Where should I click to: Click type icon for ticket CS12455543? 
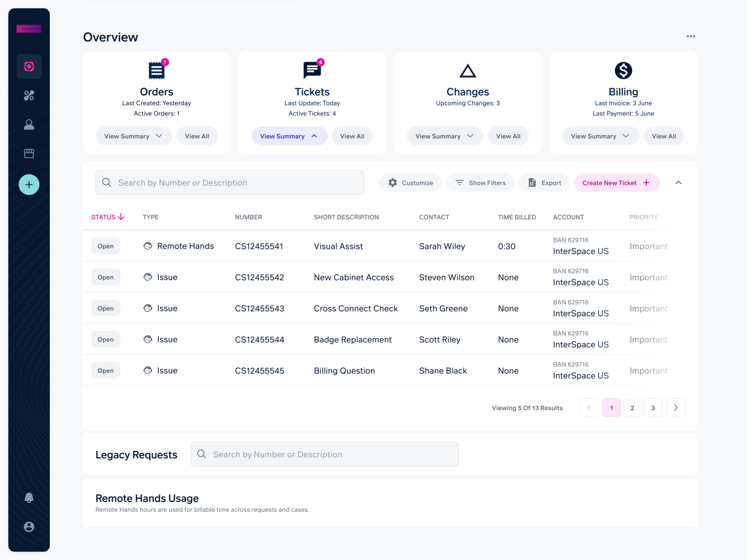[148, 308]
